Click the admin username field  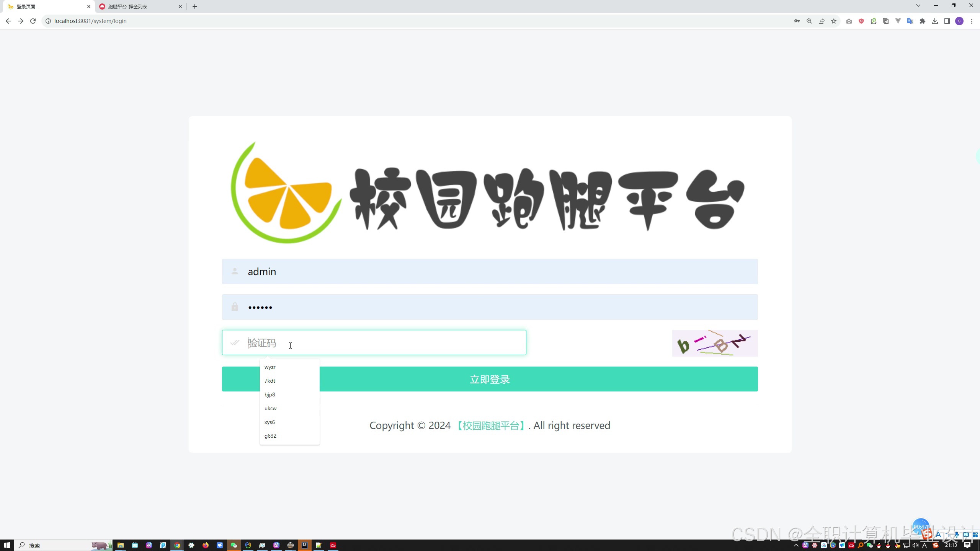click(x=490, y=272)
